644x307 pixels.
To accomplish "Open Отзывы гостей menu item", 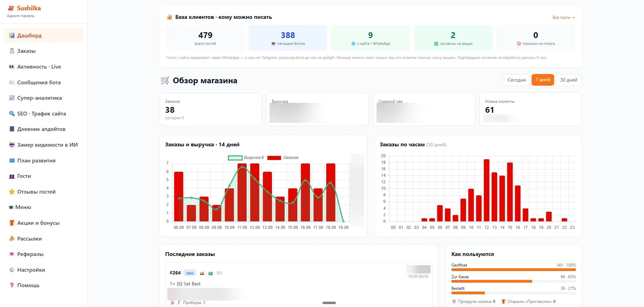I will coord(44,192).
